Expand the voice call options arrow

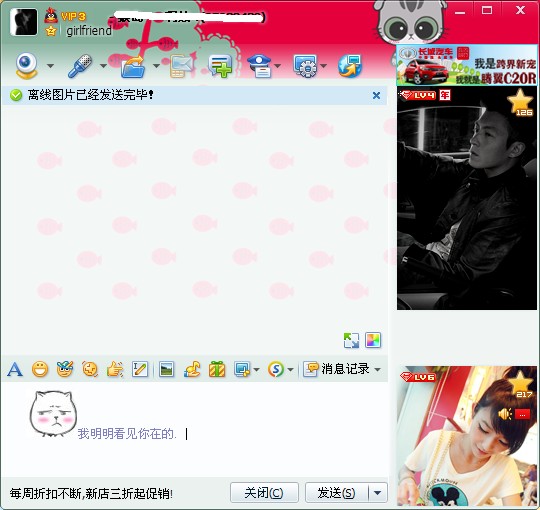pos(103,65)
